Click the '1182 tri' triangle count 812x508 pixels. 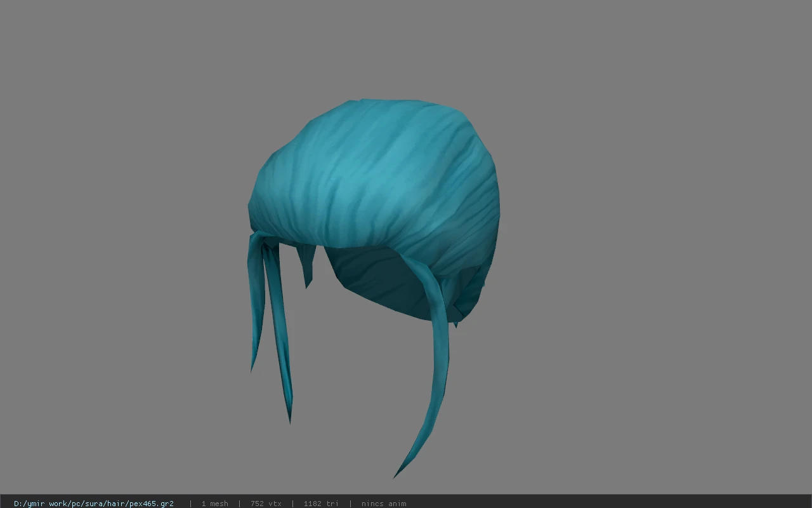[321, 504]
